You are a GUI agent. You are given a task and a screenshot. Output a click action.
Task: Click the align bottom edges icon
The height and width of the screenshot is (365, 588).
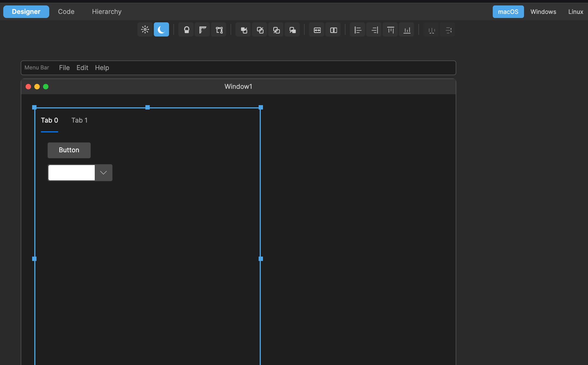(407, 30)
